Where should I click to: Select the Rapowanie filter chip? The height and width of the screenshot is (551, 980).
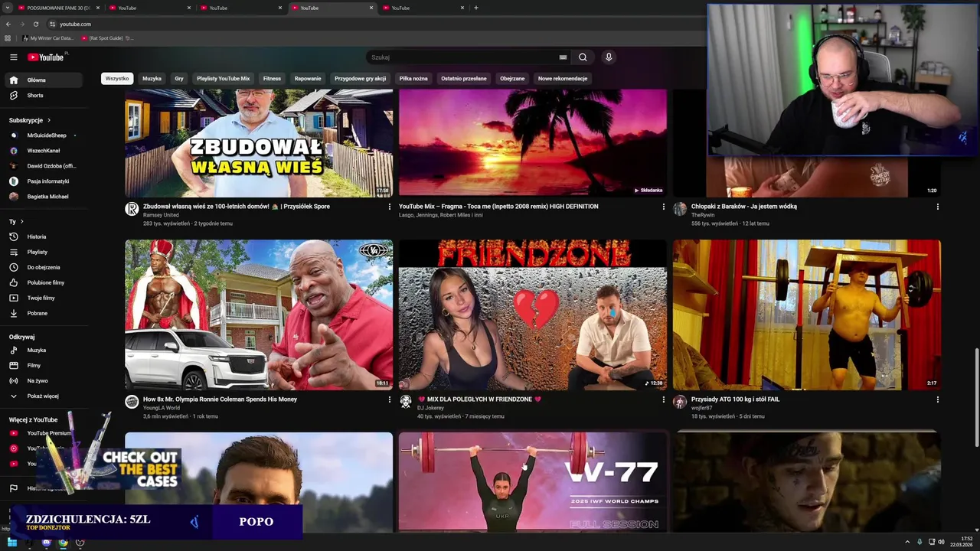point(308,78)
